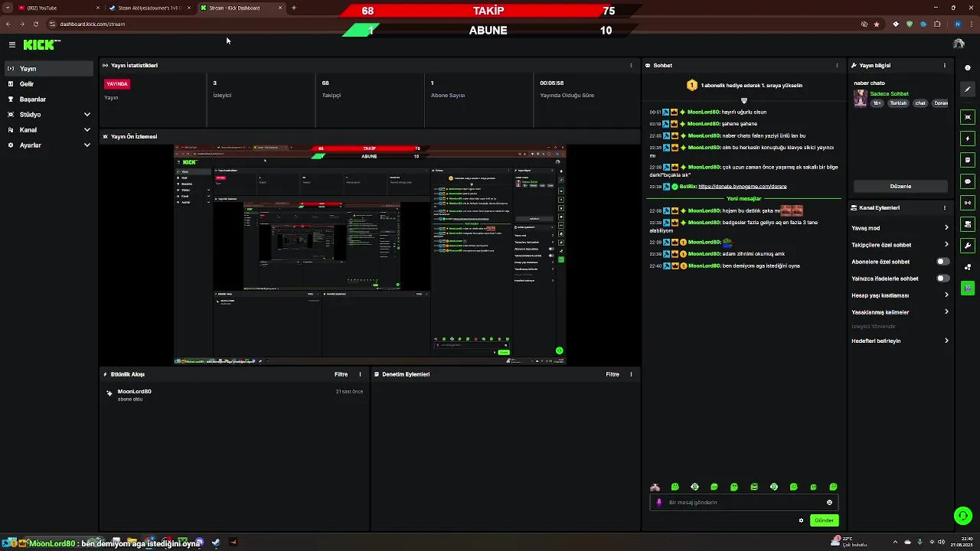Send the message with Gönder button

point(824,520)
